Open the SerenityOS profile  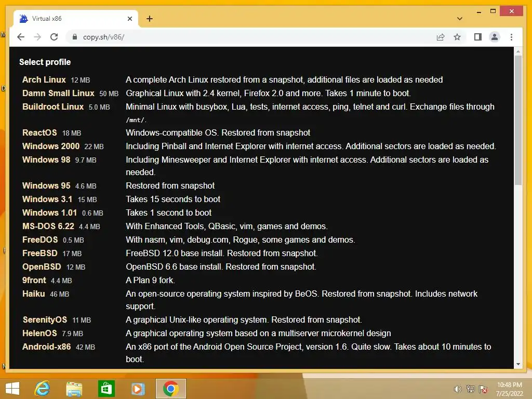tap(45, 320)
